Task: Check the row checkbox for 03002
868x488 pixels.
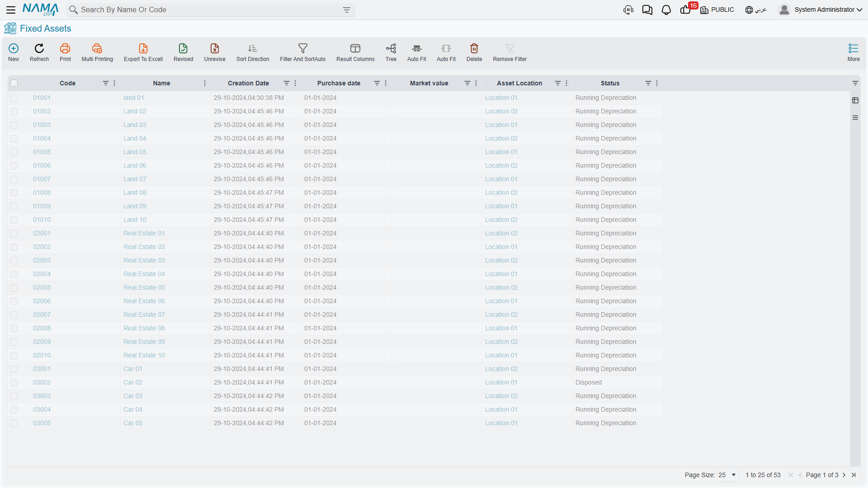Action: click(x=14, y=383)
